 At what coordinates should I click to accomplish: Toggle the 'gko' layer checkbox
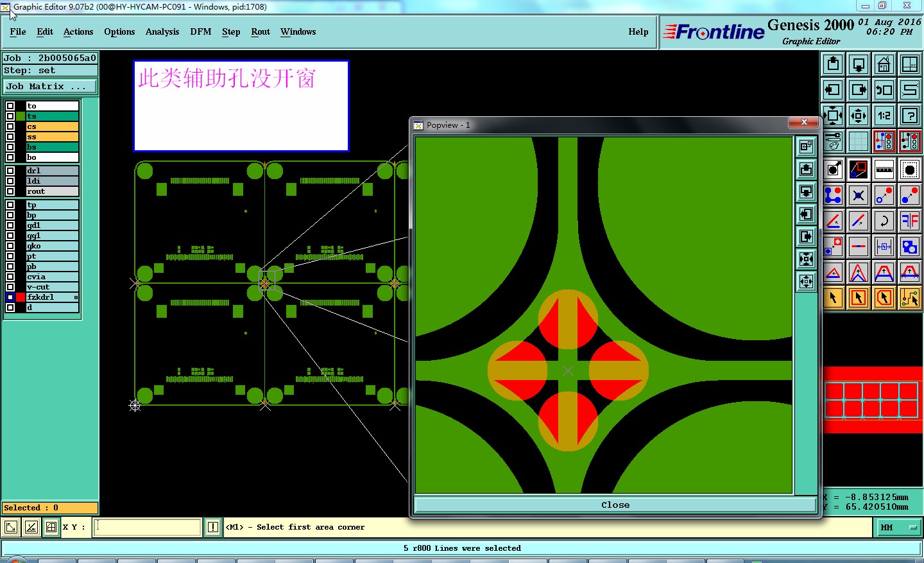click(x=10, y=246)
